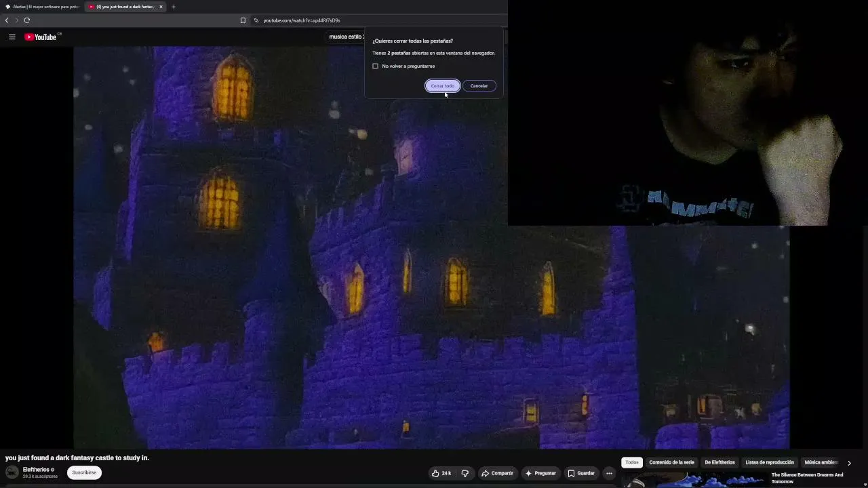The width and height of the screenshot is (868, 488).
Task: Subscribe with the 'Suscribirse' button
Action: 84,472
